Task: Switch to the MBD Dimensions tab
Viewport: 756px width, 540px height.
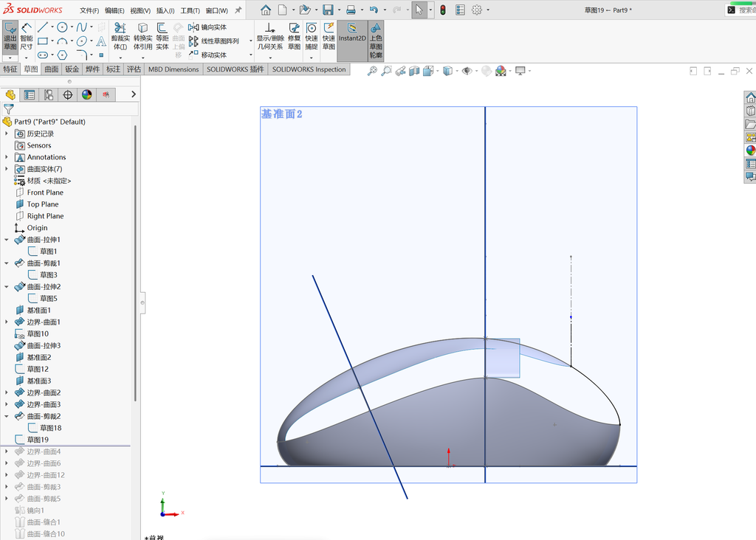Action: point(173,69)
